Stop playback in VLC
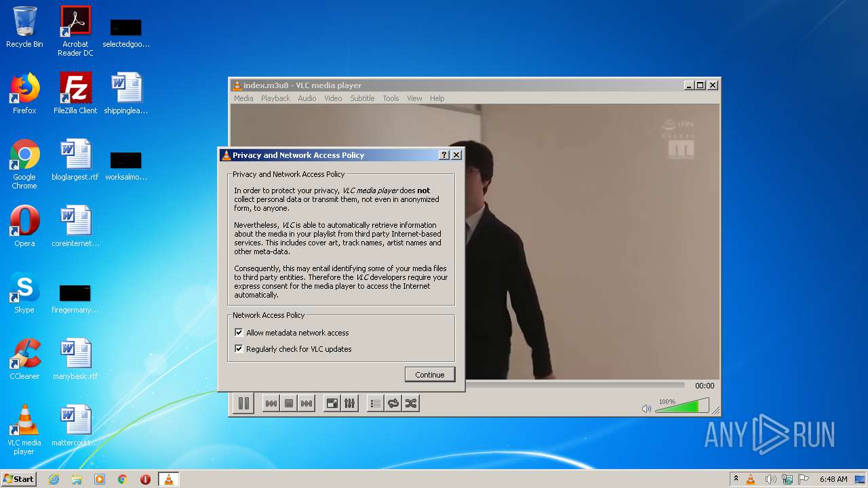 (289, 403)
